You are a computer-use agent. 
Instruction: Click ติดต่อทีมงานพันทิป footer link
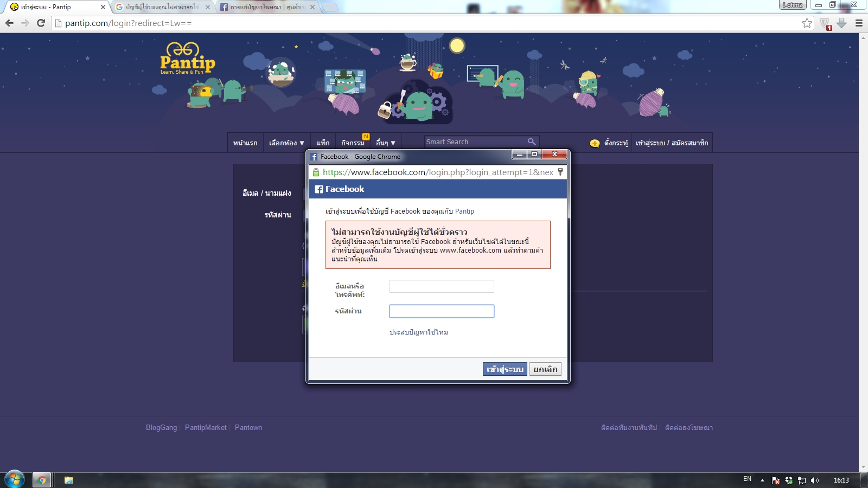click(629, 427)
